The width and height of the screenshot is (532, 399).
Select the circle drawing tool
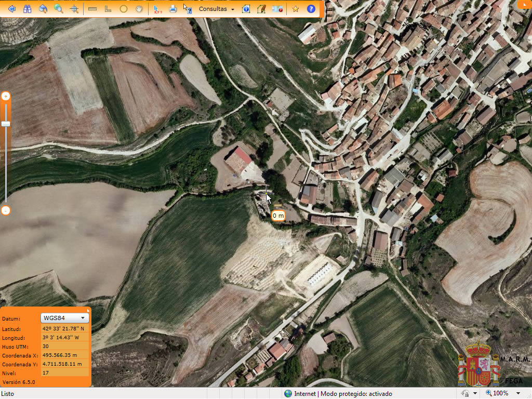pos(124,9)
